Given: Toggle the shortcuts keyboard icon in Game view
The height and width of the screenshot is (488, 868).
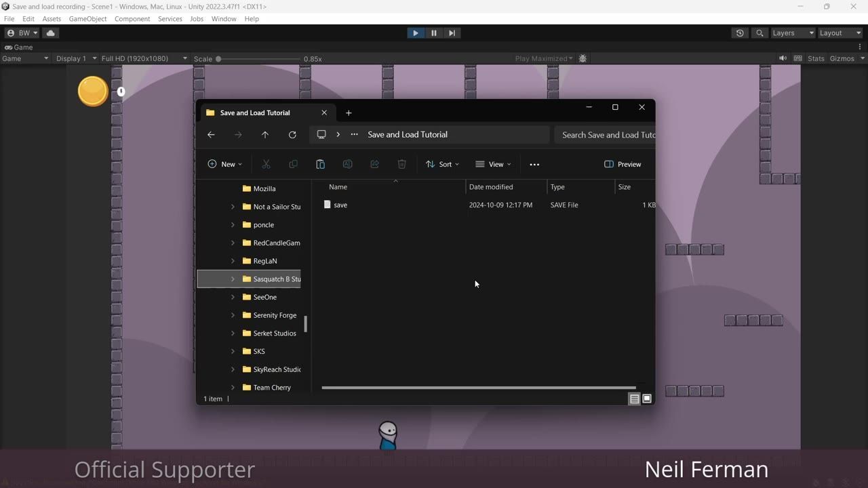Looking at the screenshot, I should [798, 58].
